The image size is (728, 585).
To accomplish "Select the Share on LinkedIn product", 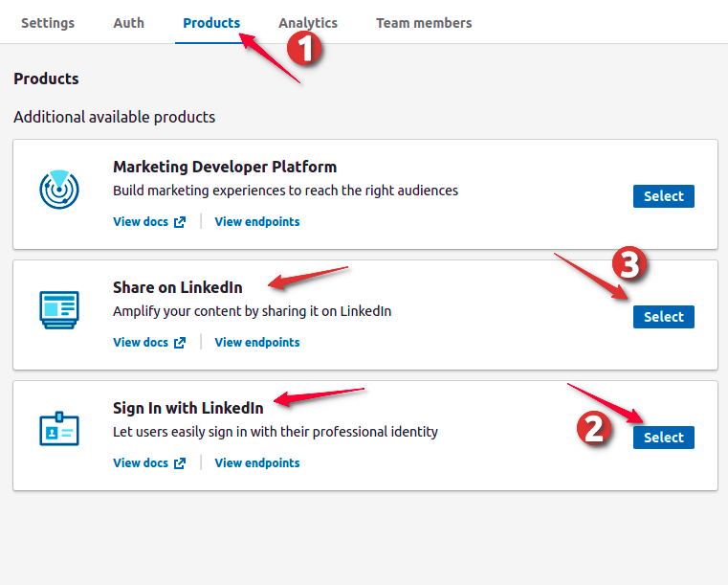I will [664, 317].
